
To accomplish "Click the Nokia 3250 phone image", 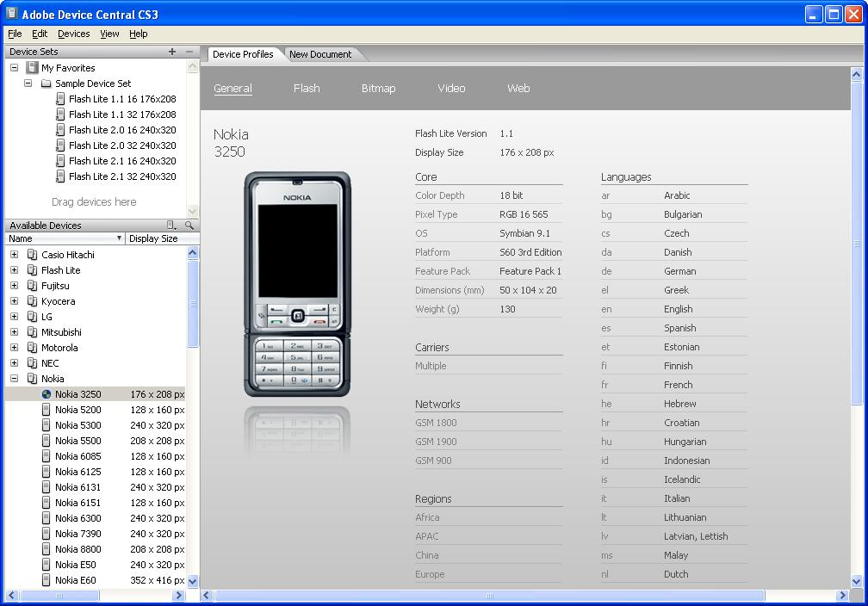I will [x=297, y=284].
